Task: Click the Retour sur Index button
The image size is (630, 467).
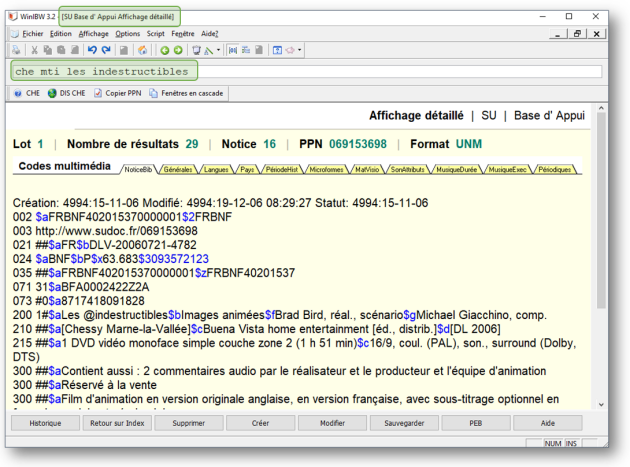Action: pyautogui.click(x=117, y=423)
